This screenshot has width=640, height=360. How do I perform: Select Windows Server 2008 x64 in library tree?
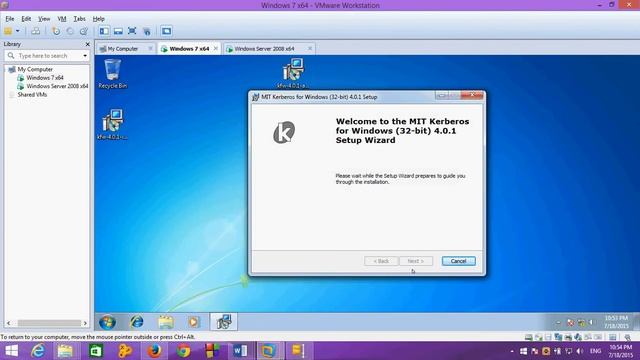(x=57, y=86)
